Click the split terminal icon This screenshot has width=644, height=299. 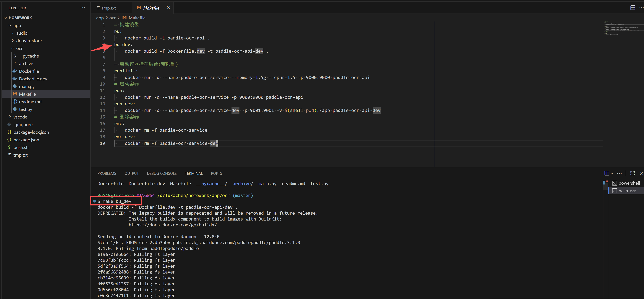click(606, 173)
